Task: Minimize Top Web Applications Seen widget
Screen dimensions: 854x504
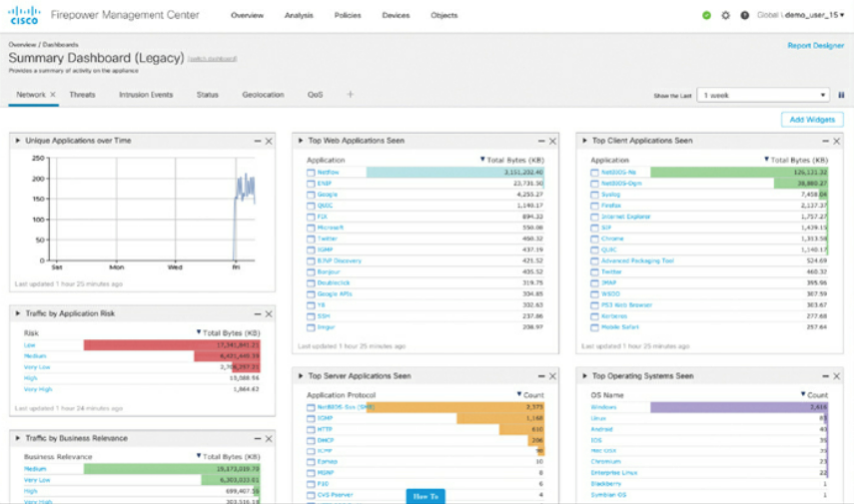Action: click(541, 141)
